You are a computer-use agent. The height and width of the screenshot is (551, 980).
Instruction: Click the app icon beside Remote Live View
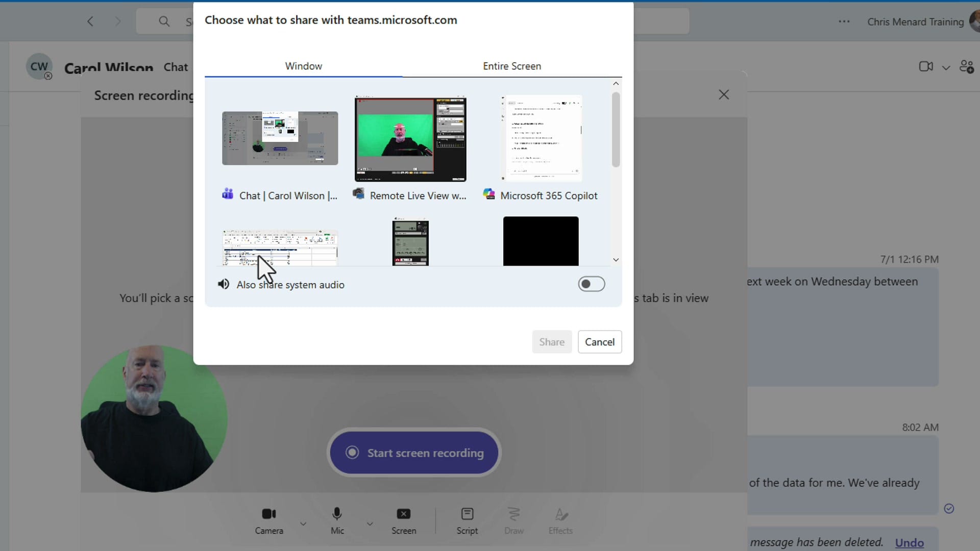358,194
